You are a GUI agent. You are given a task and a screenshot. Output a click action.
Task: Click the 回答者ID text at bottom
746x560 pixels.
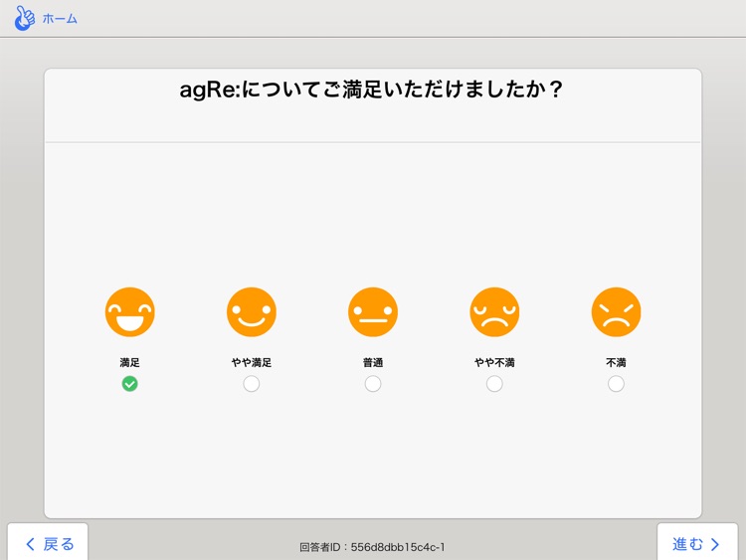[372, 547]
